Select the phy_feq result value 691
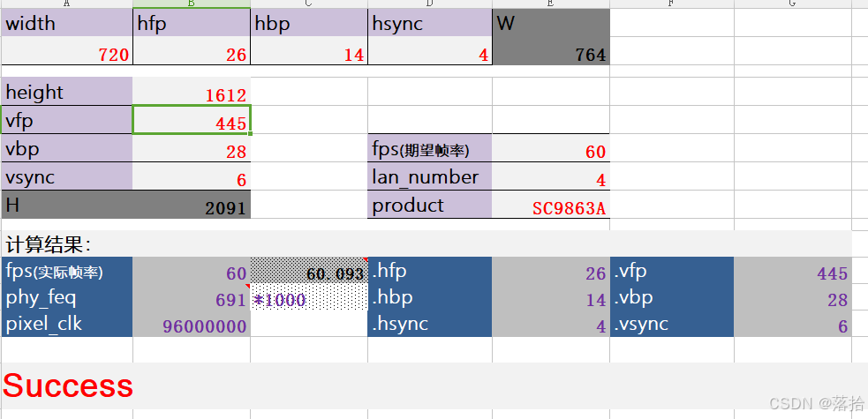868x419 pixels. (192, 297)
